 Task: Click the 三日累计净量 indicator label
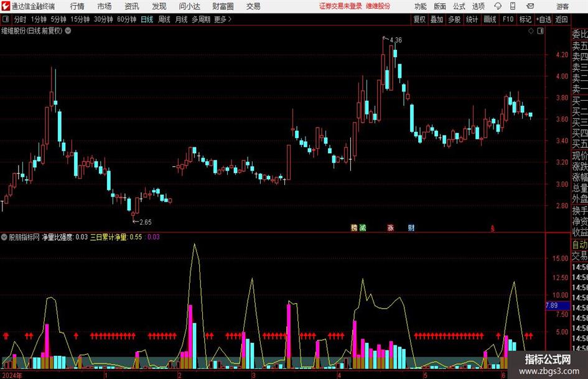point(108,237)
